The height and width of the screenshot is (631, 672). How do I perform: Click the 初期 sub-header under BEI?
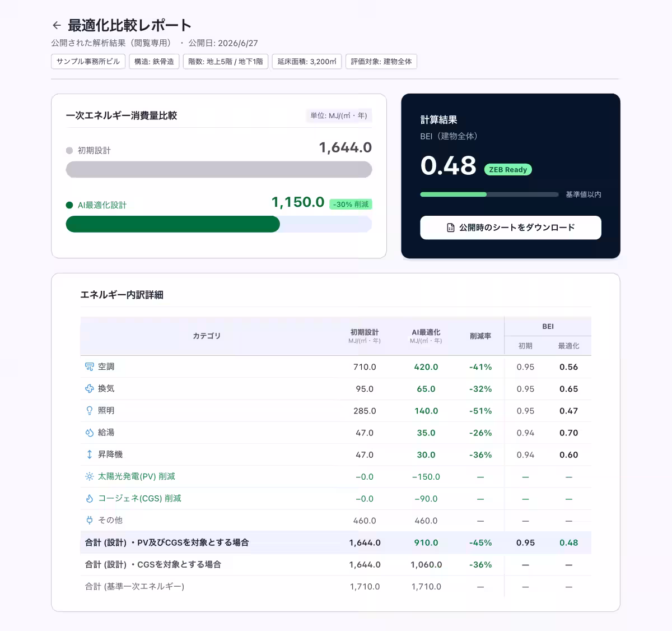point(525,346)
